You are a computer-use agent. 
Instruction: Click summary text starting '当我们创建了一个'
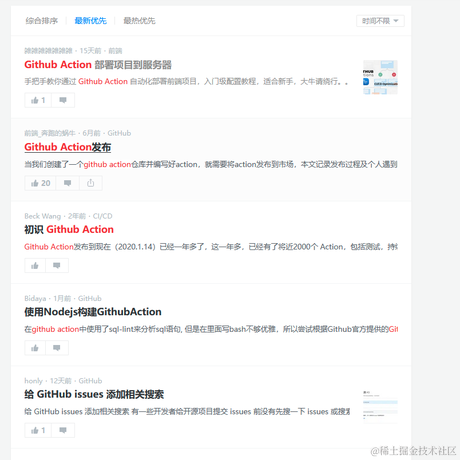211,164
